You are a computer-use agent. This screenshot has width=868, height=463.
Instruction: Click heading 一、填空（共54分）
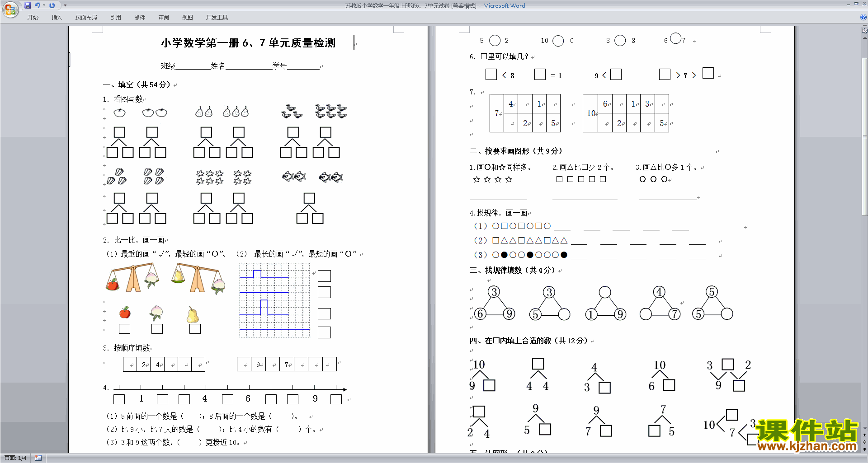pyautogui.click(x=137, y=84)
